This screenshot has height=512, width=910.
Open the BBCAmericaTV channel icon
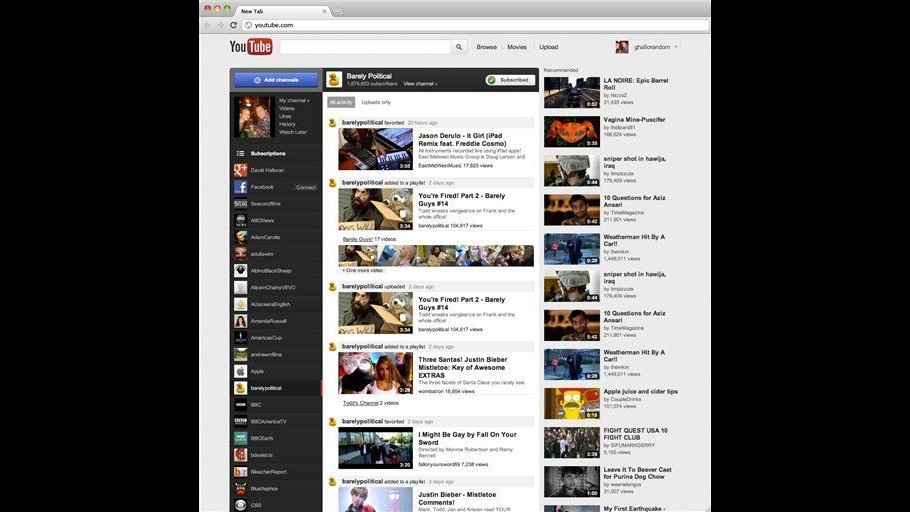coord(240,421)
